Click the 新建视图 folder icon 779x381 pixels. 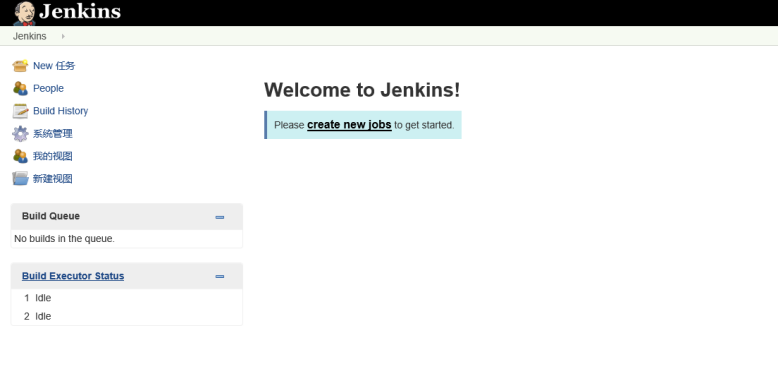tap(20, 178)
